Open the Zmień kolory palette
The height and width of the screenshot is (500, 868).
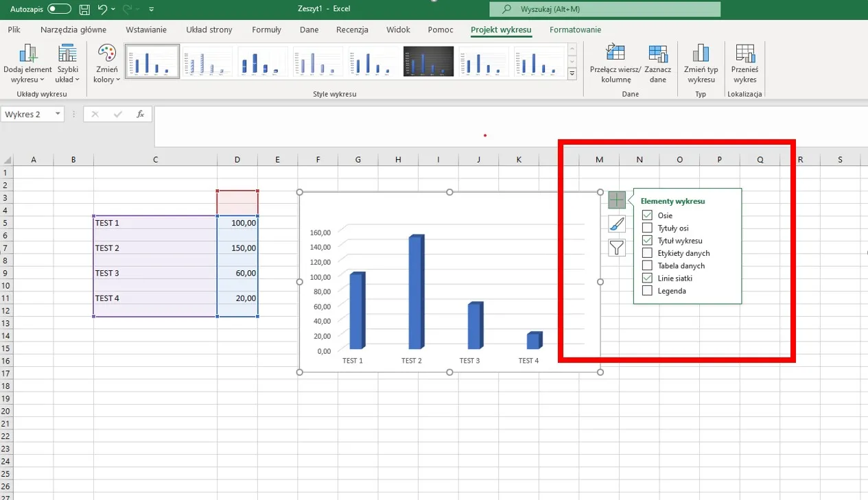107,64
